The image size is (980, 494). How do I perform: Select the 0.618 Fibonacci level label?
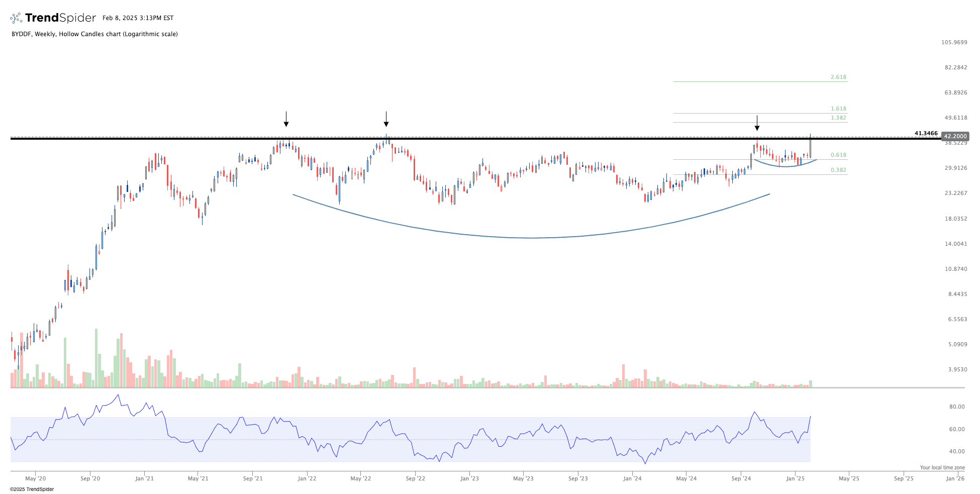pos(838,155)
